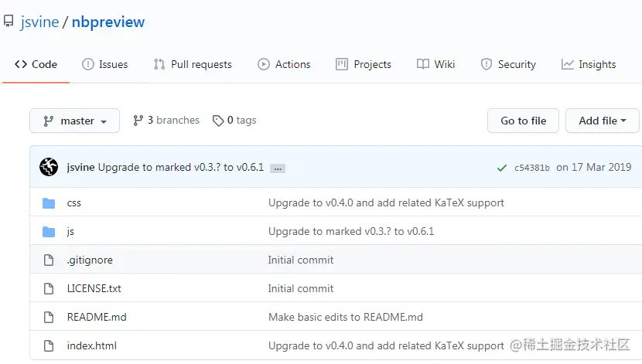Switch to the Issues tab

(105, 65)
